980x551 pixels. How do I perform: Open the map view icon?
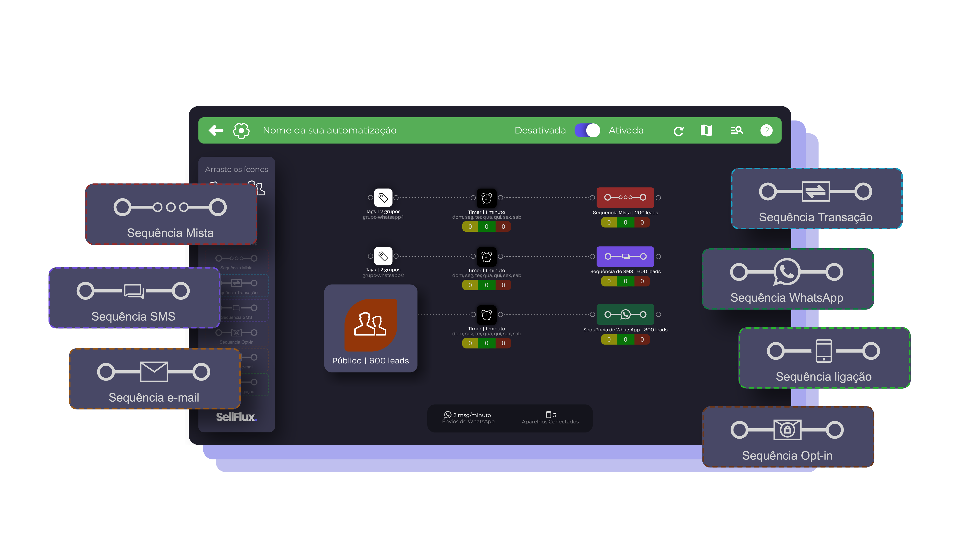coord(706,131)
